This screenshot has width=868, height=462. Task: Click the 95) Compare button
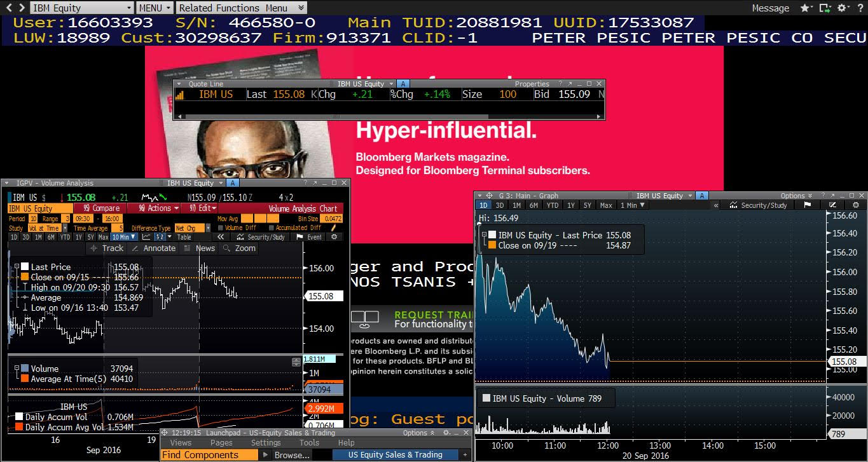coord(100,208)
